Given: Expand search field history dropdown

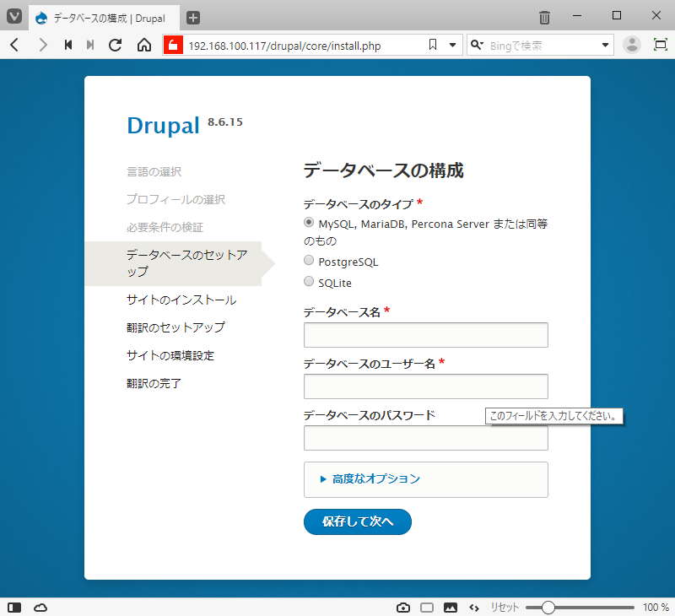Looking at the screenshot, I should [605, 45].
